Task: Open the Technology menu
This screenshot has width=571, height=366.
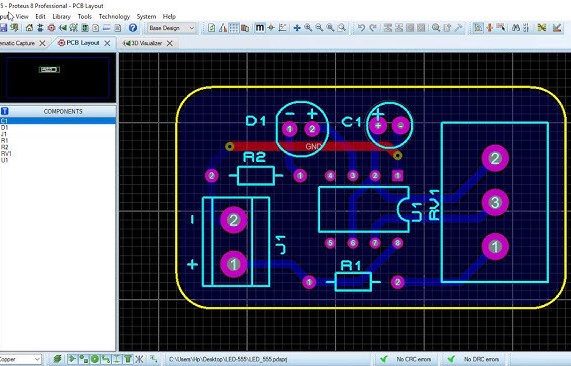Action: [x=114, y=17]
